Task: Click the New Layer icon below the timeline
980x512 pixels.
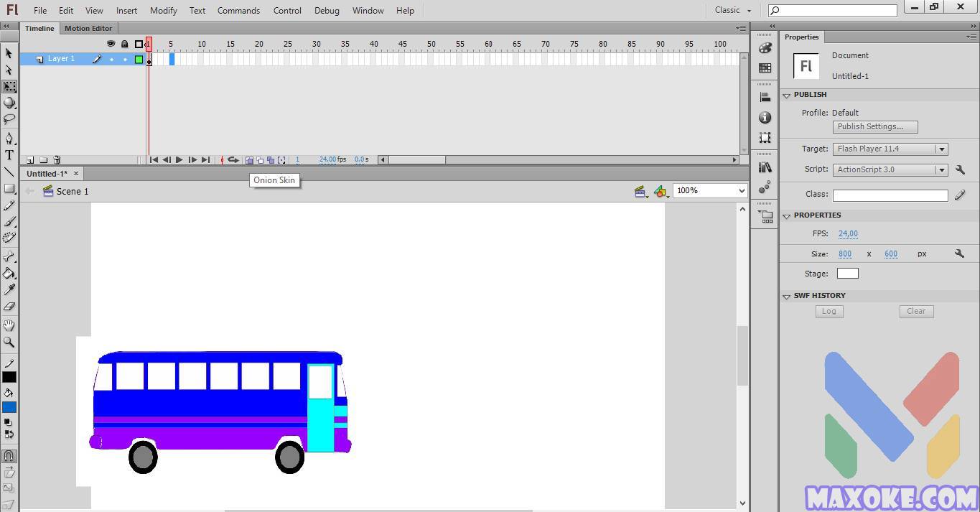Action: pos(29,159)
